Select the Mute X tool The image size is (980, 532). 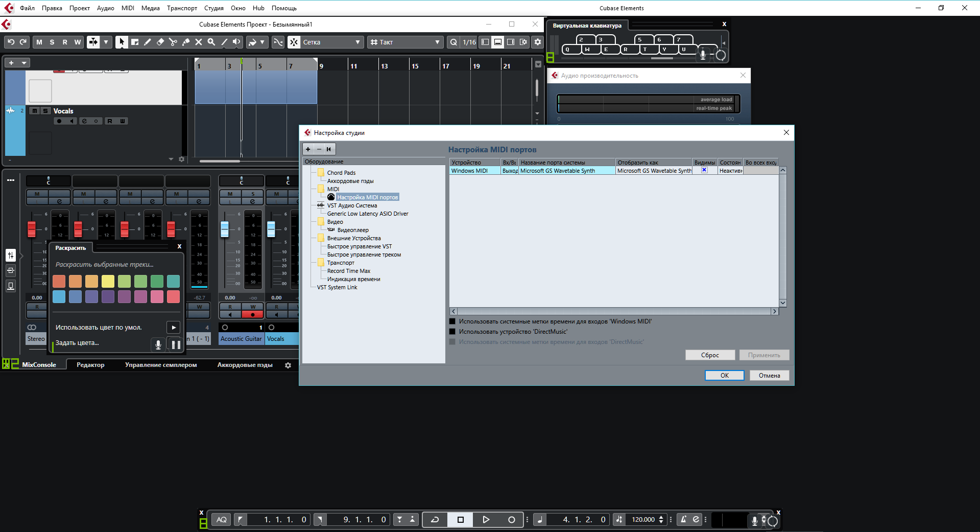(x=199, y=42)
